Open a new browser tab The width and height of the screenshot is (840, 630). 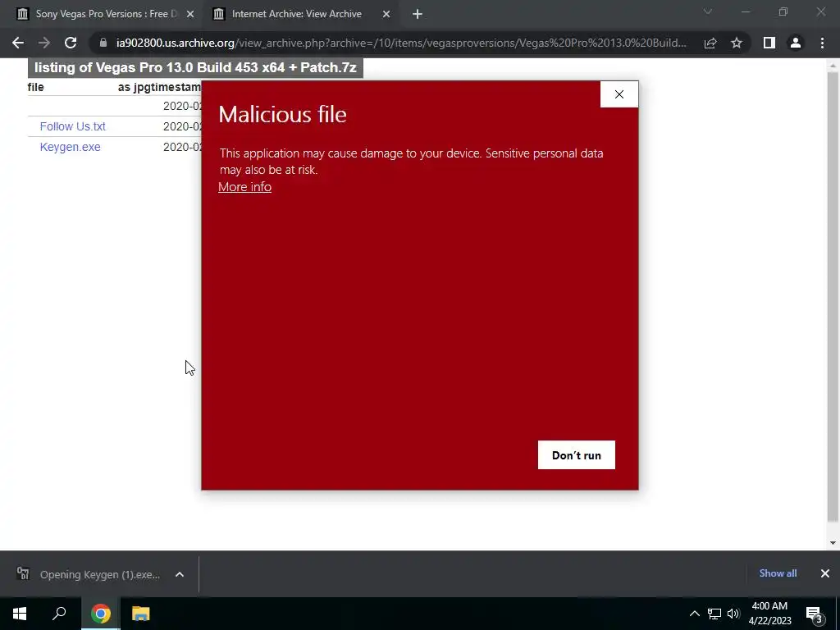point(418,14)
